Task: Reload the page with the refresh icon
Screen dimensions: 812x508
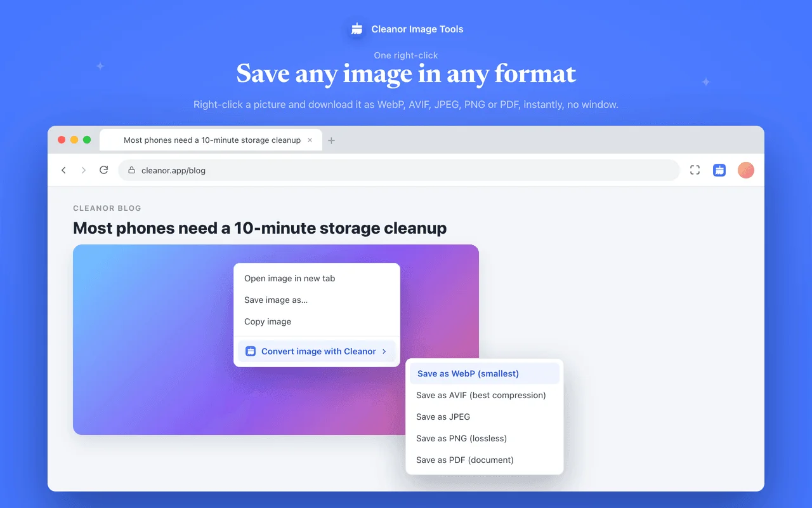Action: (104, 170)
